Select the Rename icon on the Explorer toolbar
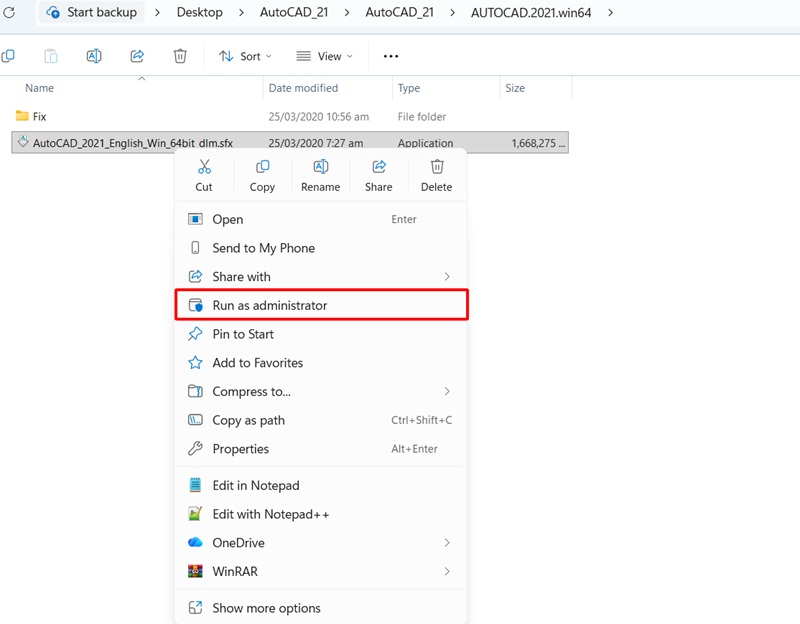Screen dimensions: 800x624 pos(94,57)
